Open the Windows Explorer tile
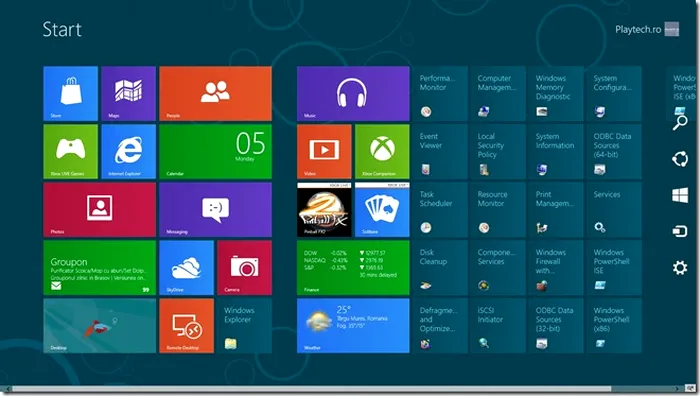 click(x=245, y=325)
